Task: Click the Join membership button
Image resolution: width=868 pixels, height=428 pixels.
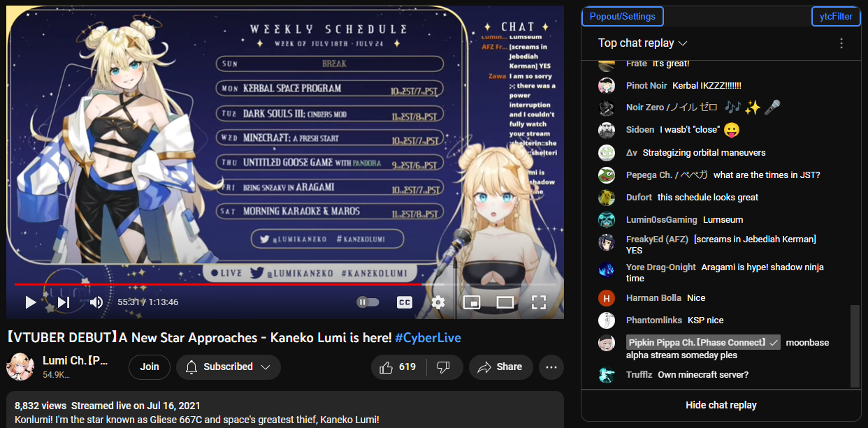Action: click(x=150, y=367)
